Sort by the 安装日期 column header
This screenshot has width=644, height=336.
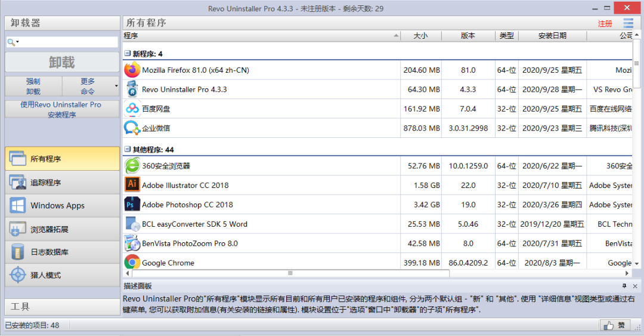click(x=552, y=36)
